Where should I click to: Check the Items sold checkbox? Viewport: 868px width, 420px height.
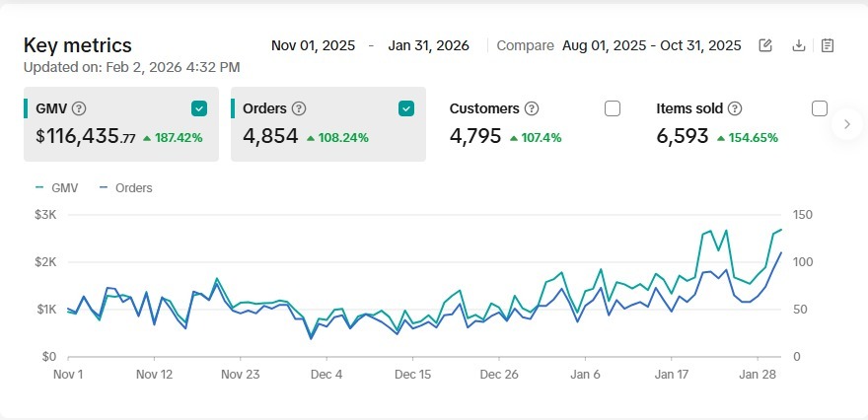click(x=820, y=108)
